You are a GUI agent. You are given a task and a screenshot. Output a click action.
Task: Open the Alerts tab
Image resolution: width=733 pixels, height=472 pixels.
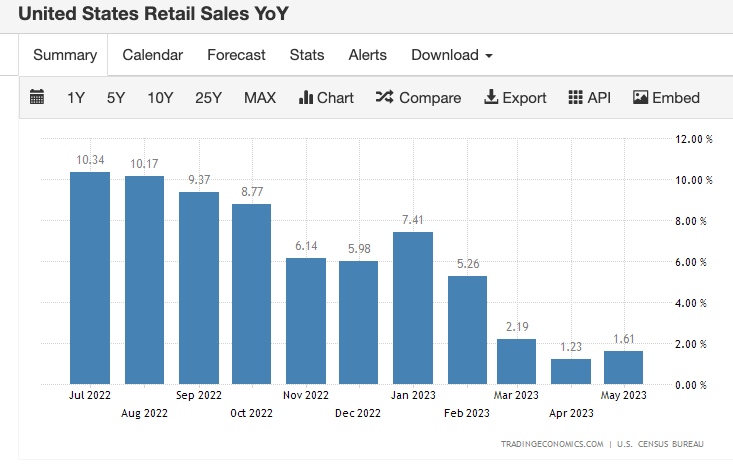tap(368, 55)
